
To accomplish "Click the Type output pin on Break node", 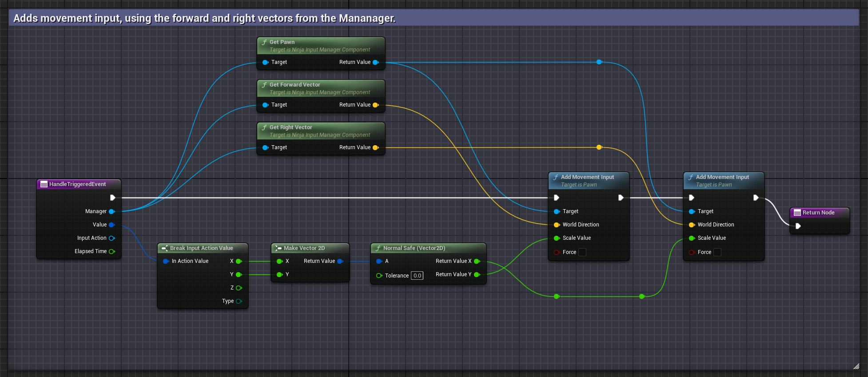I will click(239, 301).
